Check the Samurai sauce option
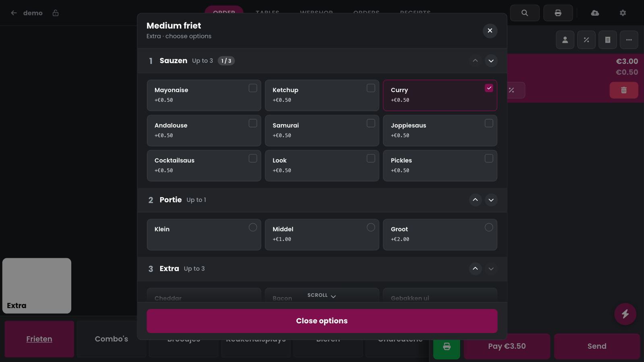The height and width of the screenshot is (362, 644). [322, 131]
